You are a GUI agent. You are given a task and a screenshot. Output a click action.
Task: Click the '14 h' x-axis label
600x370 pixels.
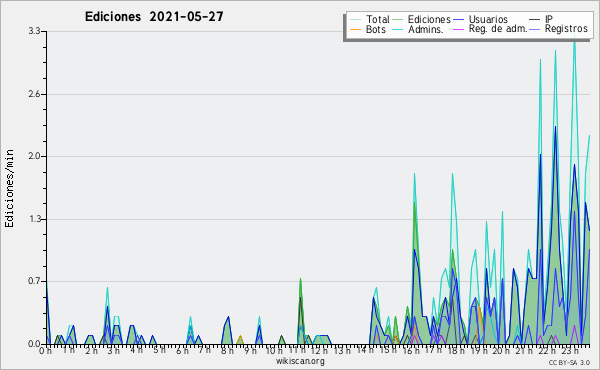point(365,350)
